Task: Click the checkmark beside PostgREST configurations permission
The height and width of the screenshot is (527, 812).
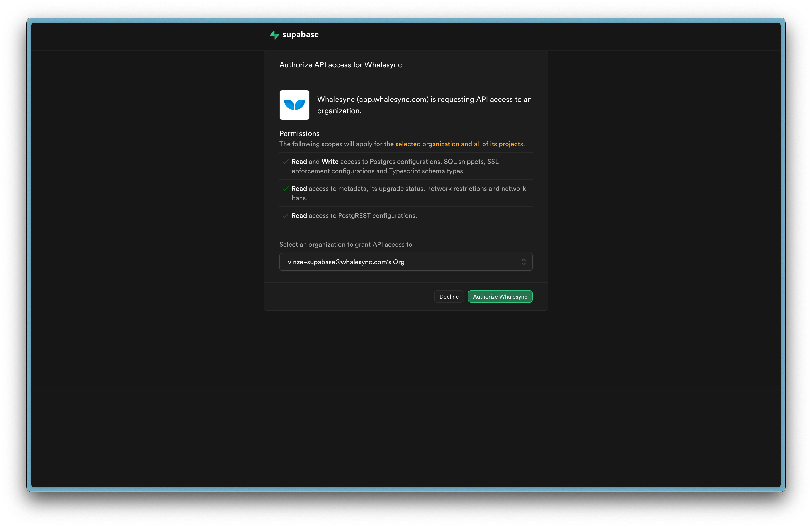Action: pos(285,216)
